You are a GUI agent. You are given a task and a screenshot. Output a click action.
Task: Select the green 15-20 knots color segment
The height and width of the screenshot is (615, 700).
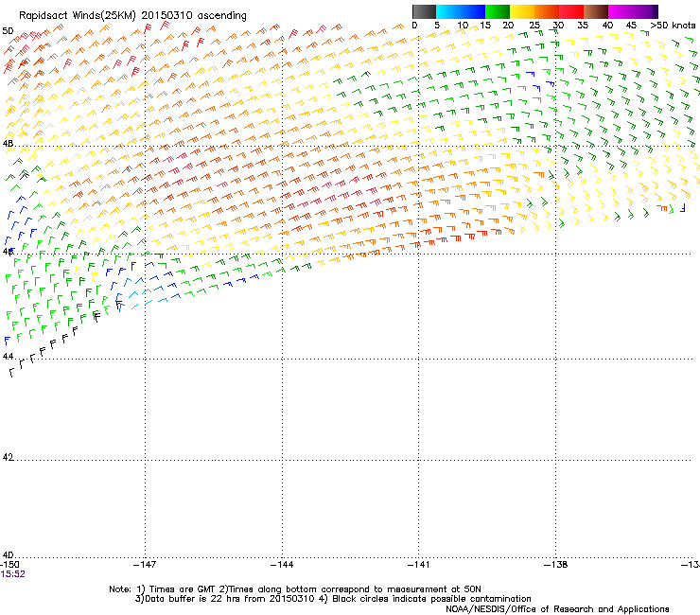coord(498,11)
